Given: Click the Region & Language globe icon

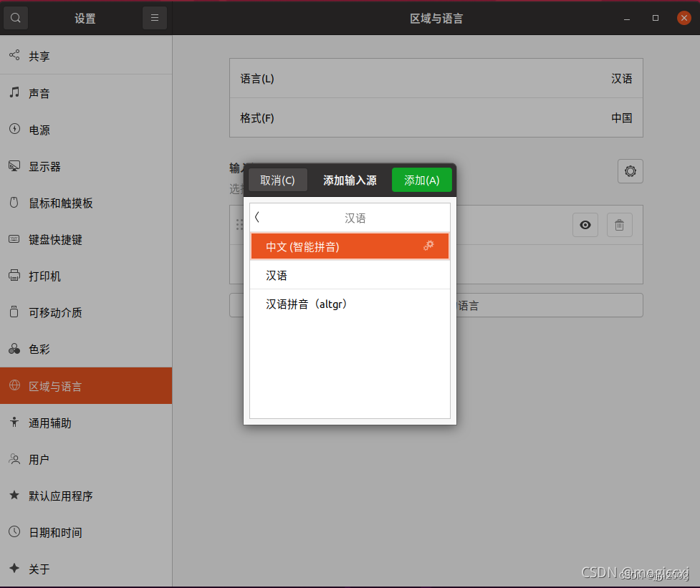Looking at the screenshot, I should [x=14, y=385].
